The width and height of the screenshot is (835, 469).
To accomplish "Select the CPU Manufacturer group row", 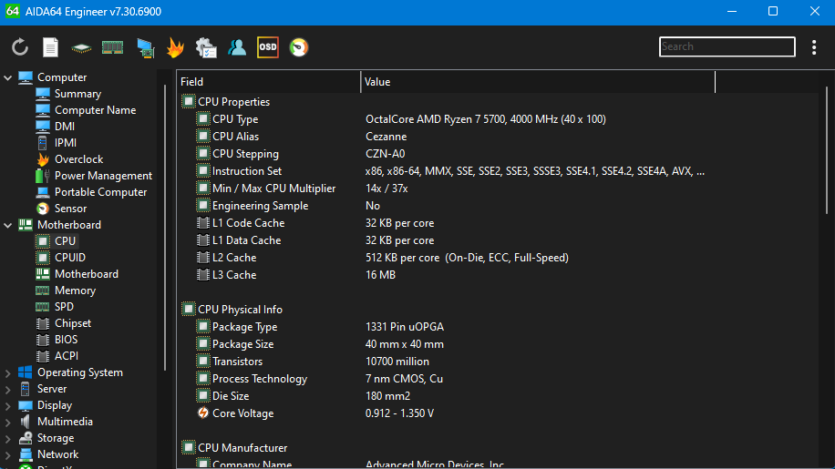I will (498, 448).
